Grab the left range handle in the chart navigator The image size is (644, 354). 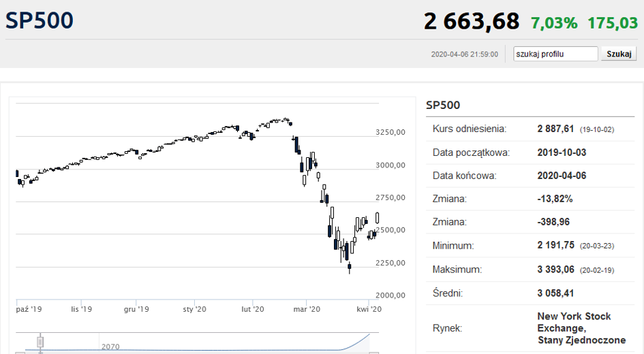(x=40, y=342)
